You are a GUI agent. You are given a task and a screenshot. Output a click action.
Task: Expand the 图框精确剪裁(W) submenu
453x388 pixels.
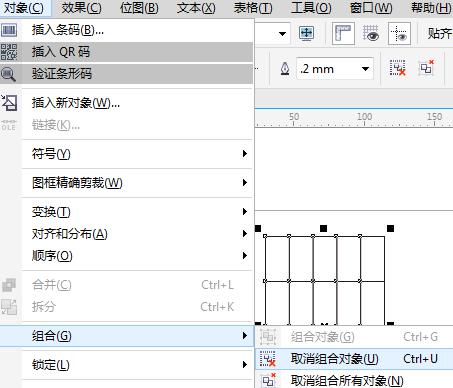point(127,183)
